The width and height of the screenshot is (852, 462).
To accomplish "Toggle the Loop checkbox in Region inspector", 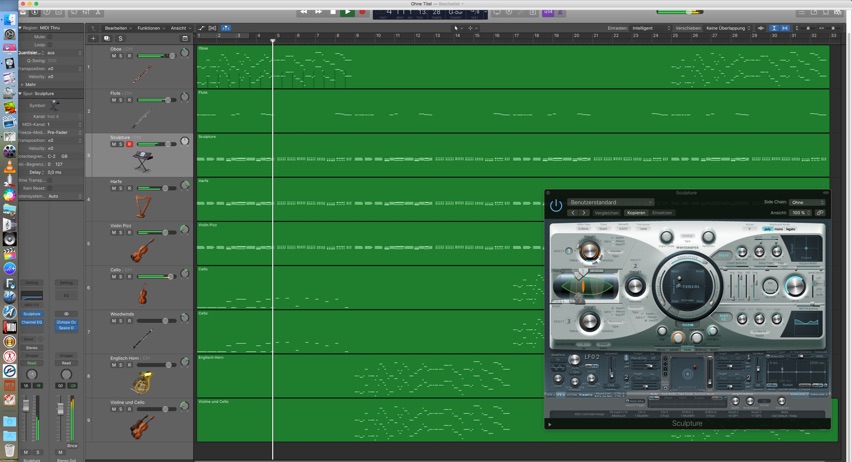I will click(49, 45).
